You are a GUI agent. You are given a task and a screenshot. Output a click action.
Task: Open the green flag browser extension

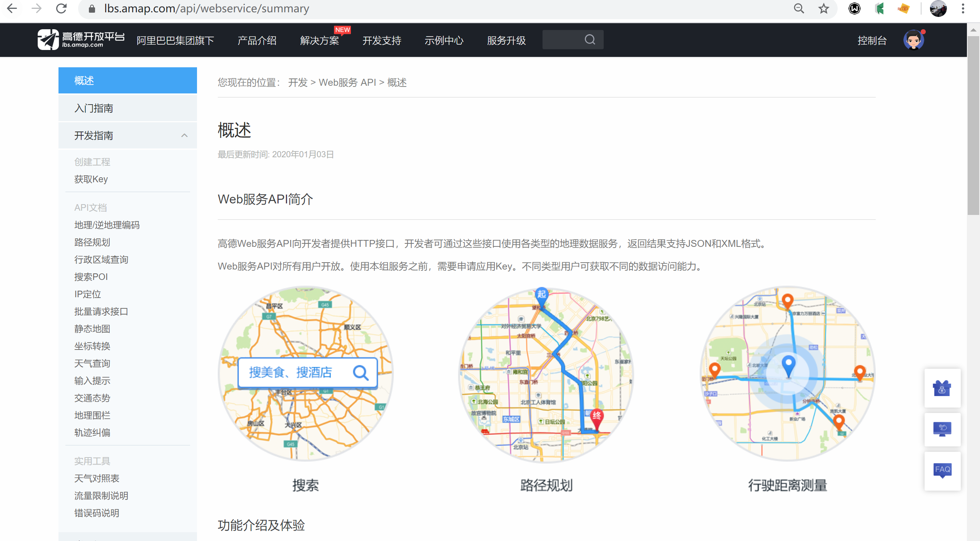(x=880, y=8)
